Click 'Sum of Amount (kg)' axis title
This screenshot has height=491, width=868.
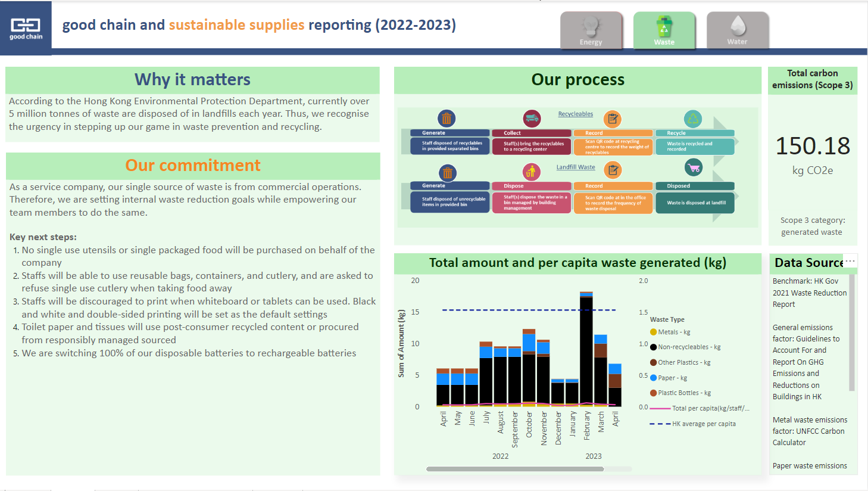[401, 343]
